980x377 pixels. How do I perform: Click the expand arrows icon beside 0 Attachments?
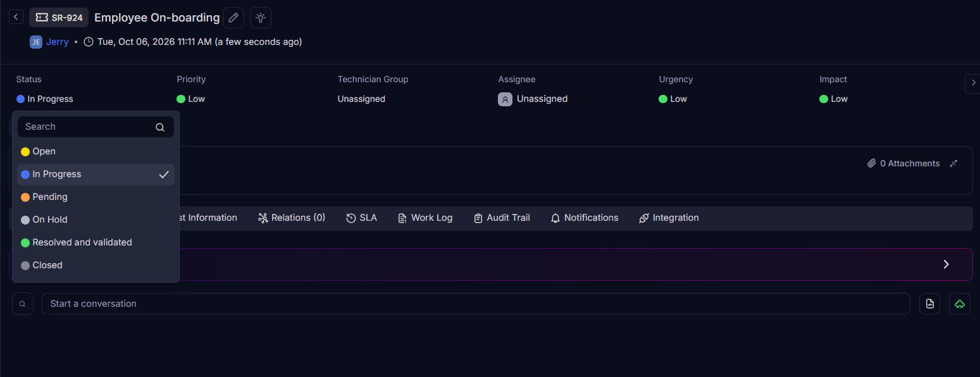pyautogui.click(x=954, y=163)
